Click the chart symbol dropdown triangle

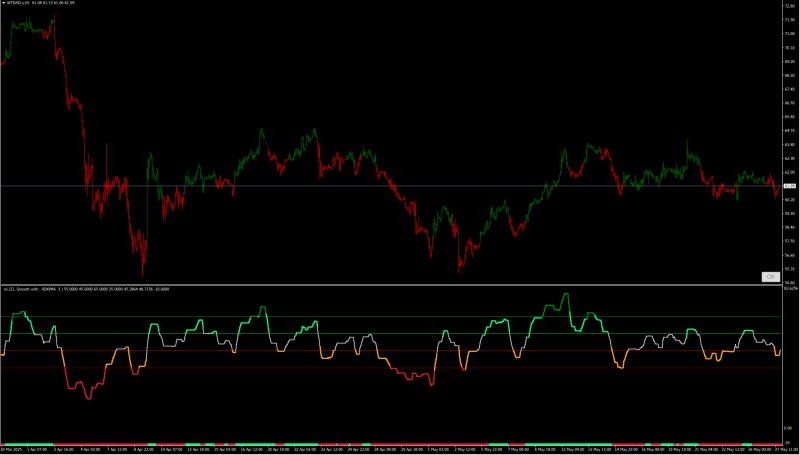click(4, 3)
